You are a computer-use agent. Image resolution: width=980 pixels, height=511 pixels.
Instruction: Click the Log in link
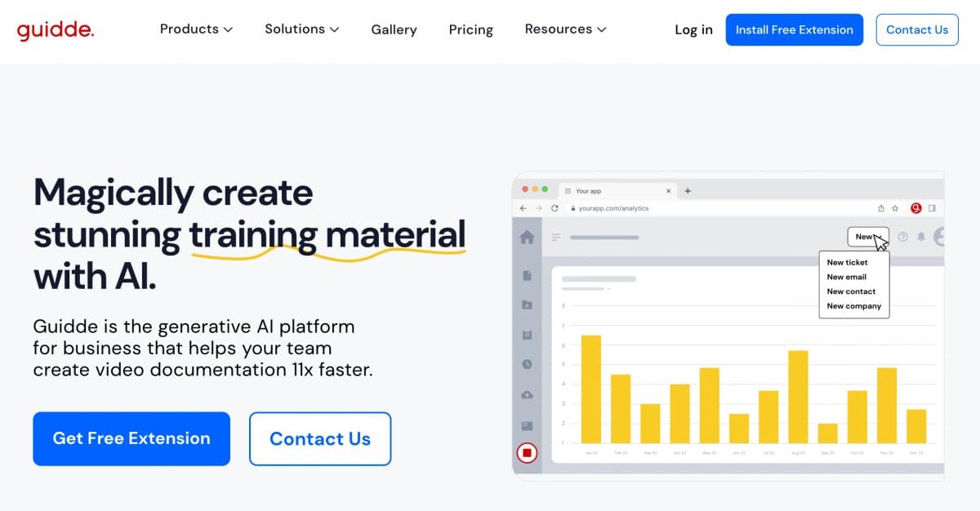click(693, 30)
